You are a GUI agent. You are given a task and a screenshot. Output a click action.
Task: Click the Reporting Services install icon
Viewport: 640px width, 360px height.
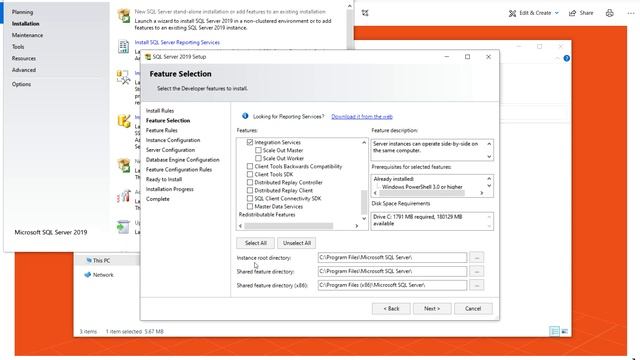coord(123,47)
